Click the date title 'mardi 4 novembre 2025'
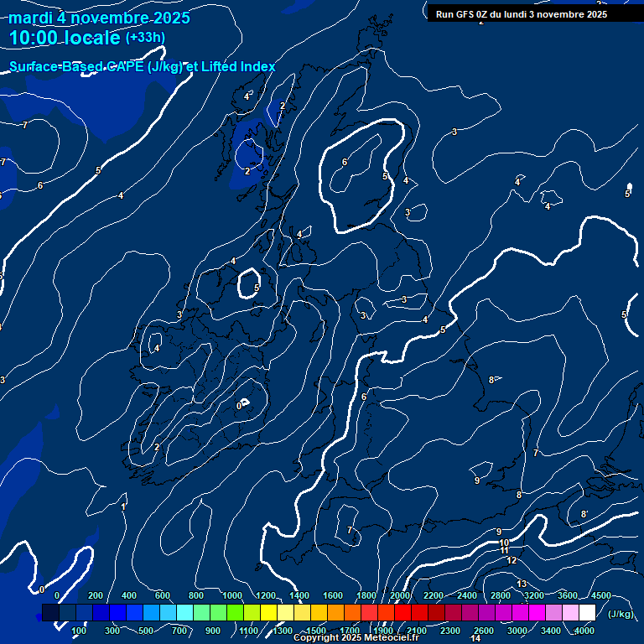 pyautogui.click(x=100, y=18)
